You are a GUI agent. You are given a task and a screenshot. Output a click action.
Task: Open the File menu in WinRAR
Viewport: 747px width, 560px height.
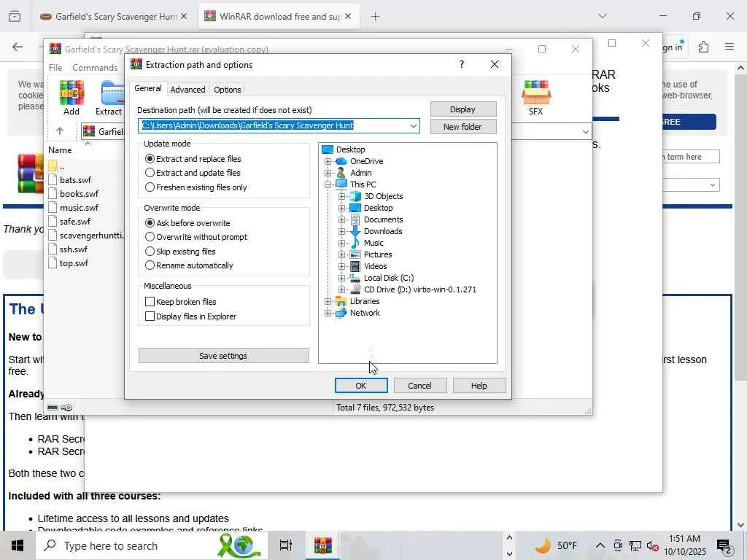click(x=55, y=68)
